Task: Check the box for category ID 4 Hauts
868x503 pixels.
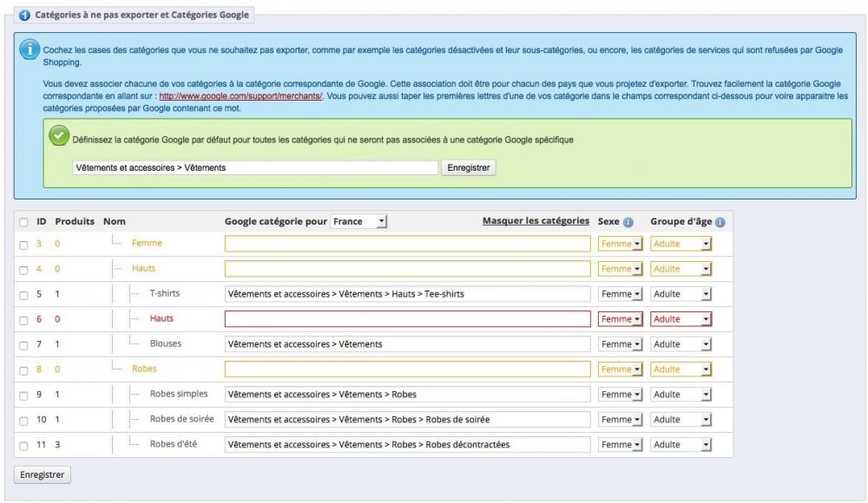Action: [x=23, y=270]
